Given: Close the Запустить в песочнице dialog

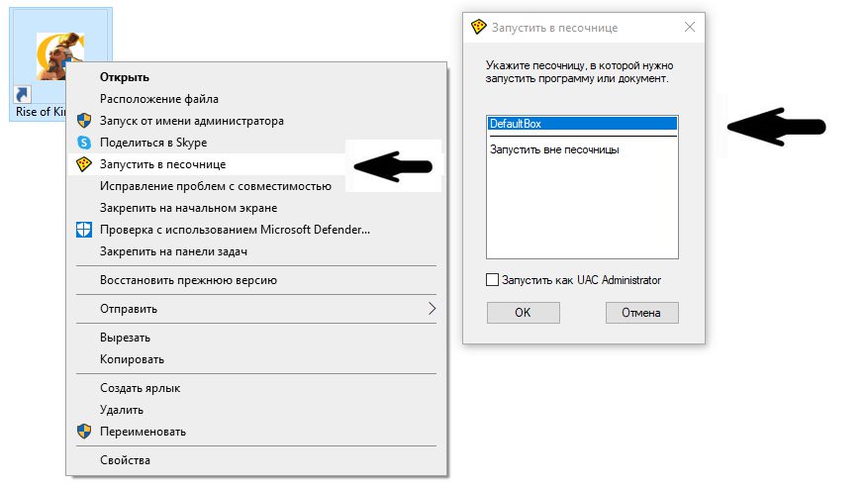Looking at the screenshot, I should (689, 27).
